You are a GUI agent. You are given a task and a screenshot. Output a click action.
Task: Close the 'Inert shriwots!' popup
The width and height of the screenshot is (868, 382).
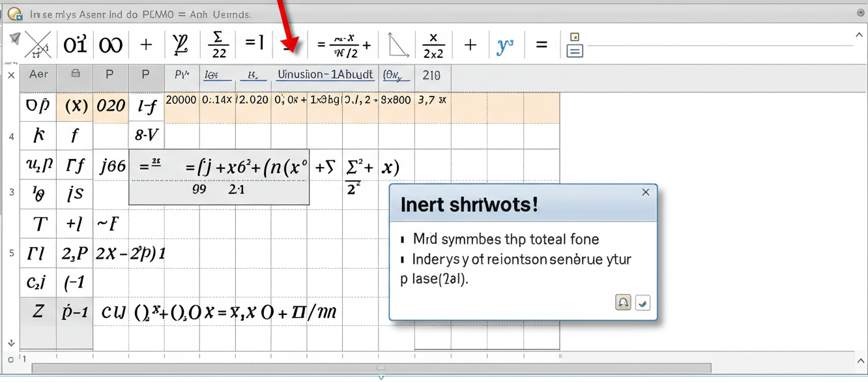[645, 192]
